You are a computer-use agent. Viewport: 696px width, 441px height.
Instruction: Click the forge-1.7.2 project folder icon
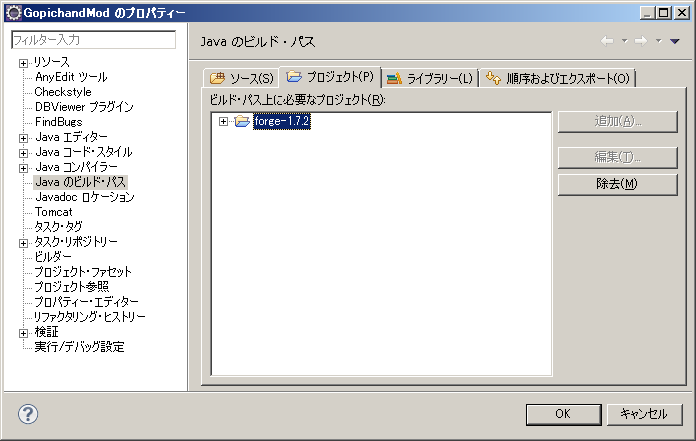click(x=242, y=121)
